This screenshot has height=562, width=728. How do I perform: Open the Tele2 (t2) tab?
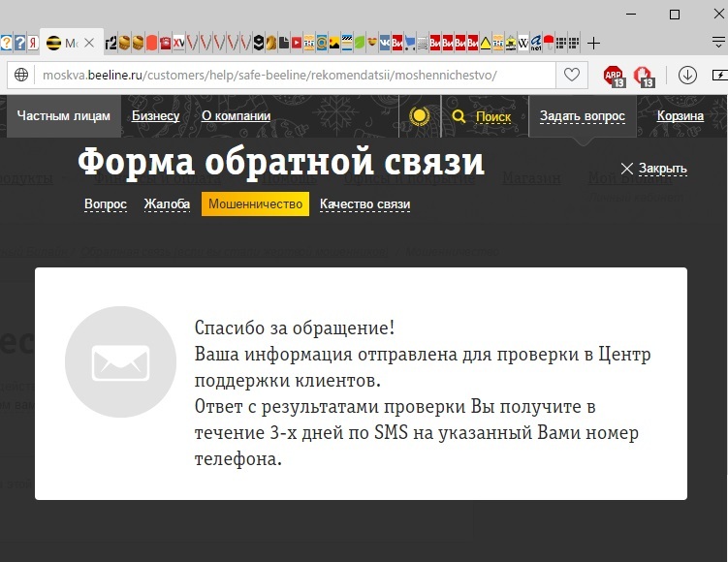click(x=111, y=44)
